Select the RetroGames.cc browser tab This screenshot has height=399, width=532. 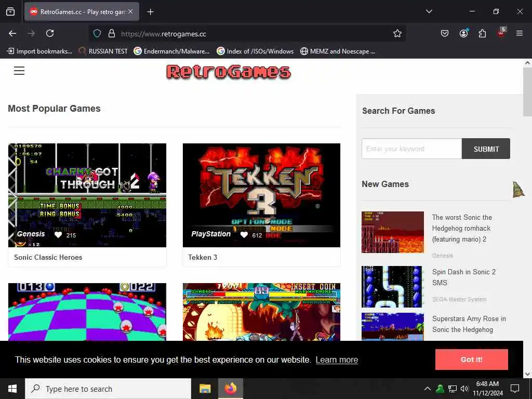coord(82,12)
